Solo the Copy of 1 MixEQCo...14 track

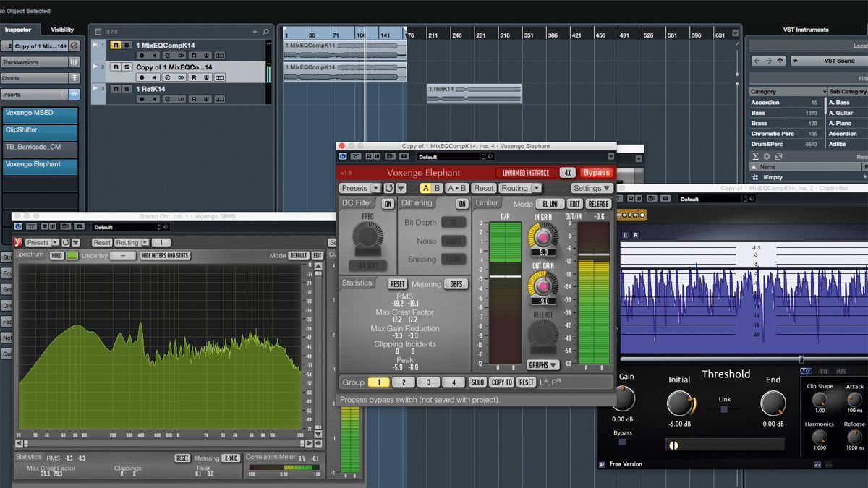coord(127,68)
